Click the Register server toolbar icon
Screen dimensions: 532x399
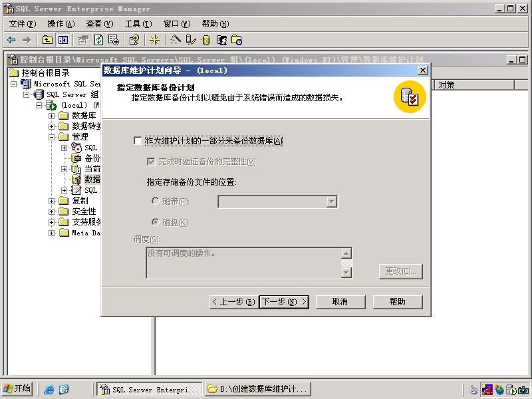click(x=191, y=40)
